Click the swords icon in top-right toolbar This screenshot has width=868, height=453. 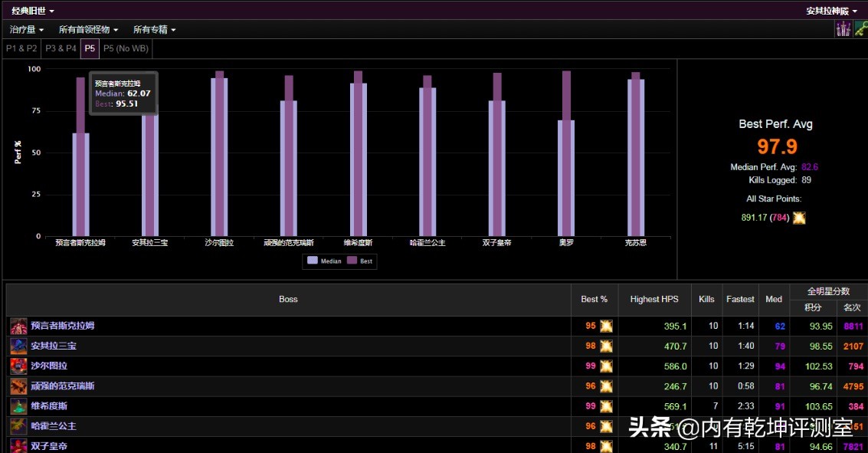coord(843,29)
